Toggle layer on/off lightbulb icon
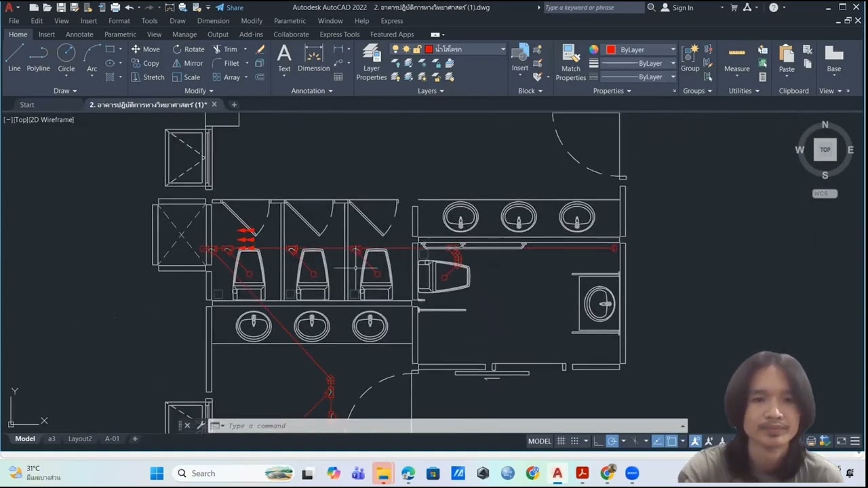The height and width of the screenshot is (488, 868). tap(395, 49)
